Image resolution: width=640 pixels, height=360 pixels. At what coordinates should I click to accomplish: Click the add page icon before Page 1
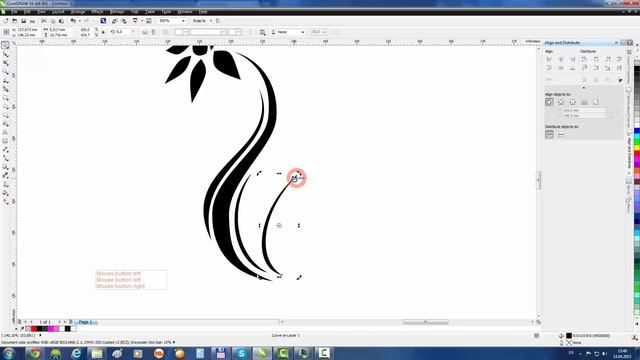70,322
